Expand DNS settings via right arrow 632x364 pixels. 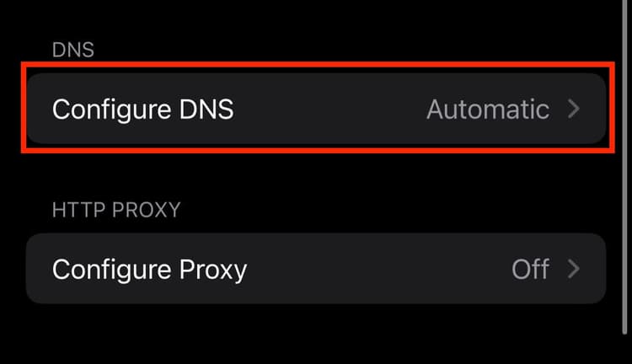coord(574,110)
